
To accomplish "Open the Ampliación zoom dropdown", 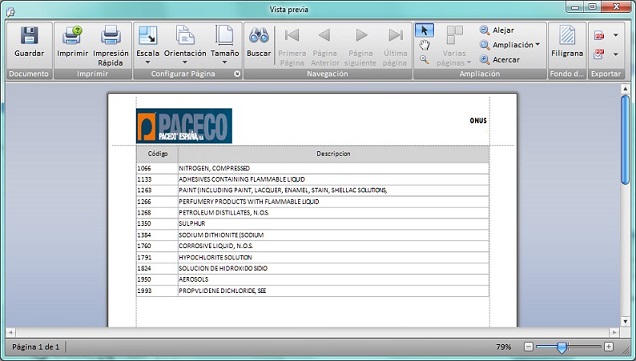I will click(x=510, y=45).
